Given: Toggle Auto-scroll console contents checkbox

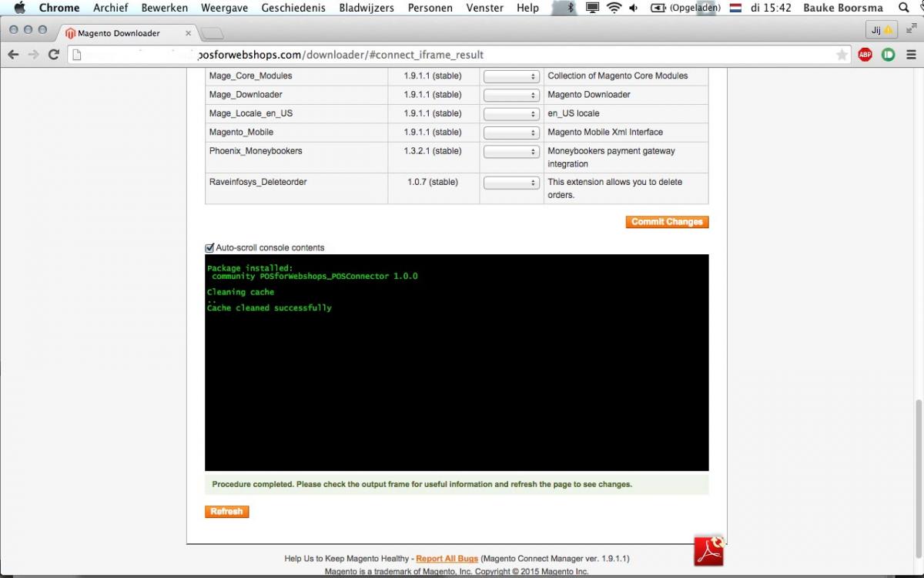Looking at the screenshot, I should (209, 247).
